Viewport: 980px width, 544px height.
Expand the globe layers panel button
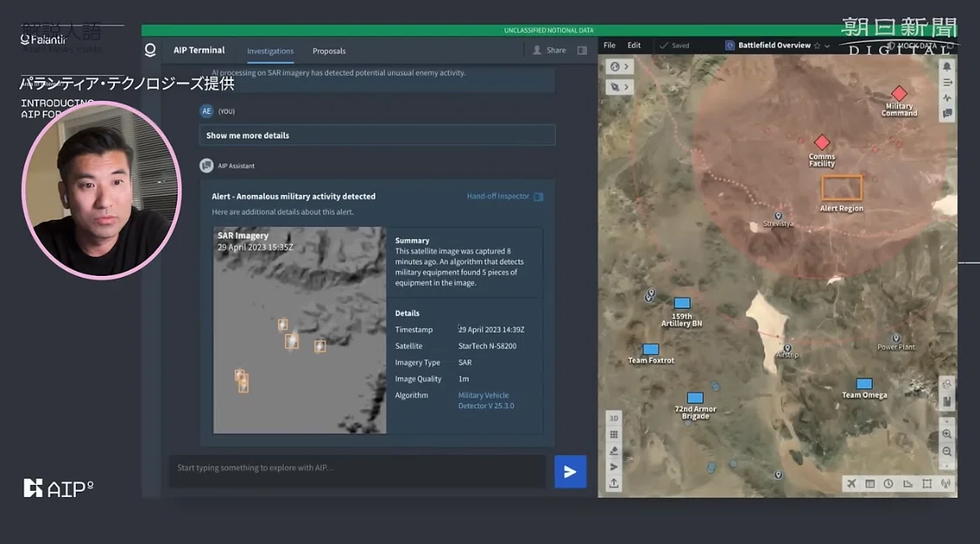tap(619, 67)
